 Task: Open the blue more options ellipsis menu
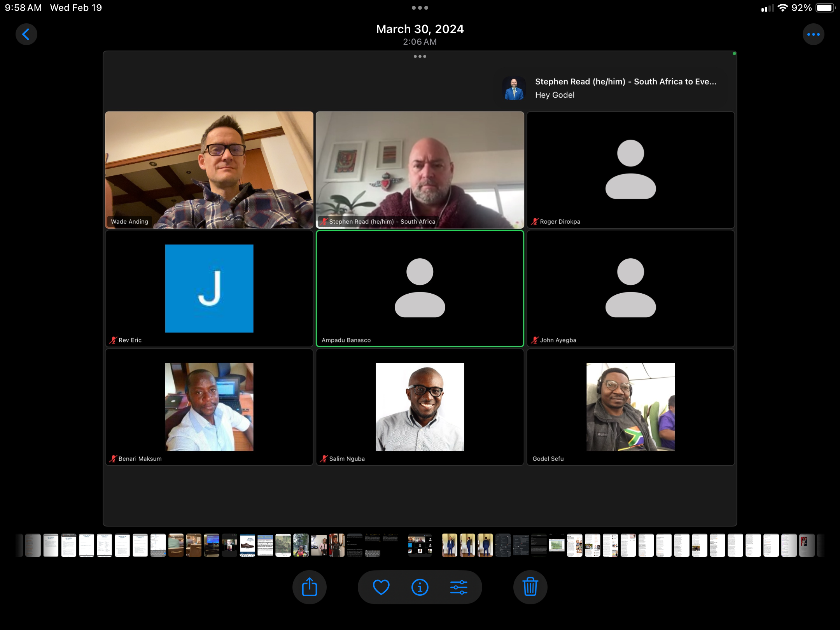click(x=813, y=35)
